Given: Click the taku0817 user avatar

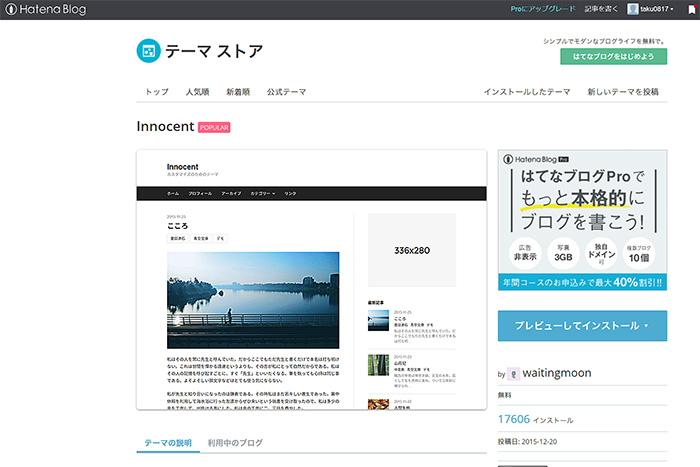Looking at the screenshot, I should pyautogui.click(x=633, y=9).
